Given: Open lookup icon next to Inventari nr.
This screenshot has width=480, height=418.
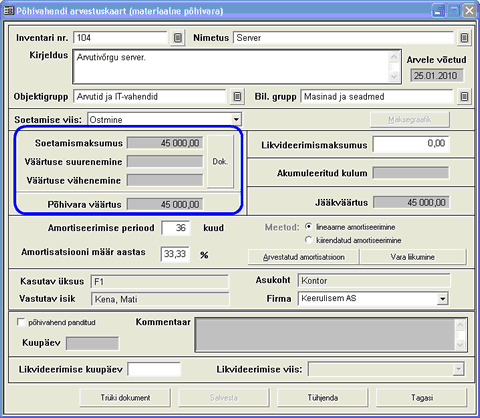Looking at the screenshot, I should pyautogui.click(x=178, y=38).
